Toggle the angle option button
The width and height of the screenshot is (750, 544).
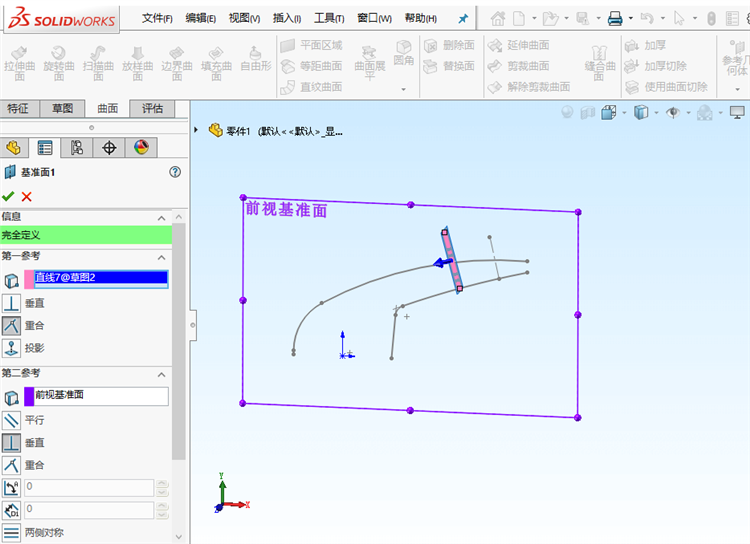pyautogui.click(x=11, y=488)
